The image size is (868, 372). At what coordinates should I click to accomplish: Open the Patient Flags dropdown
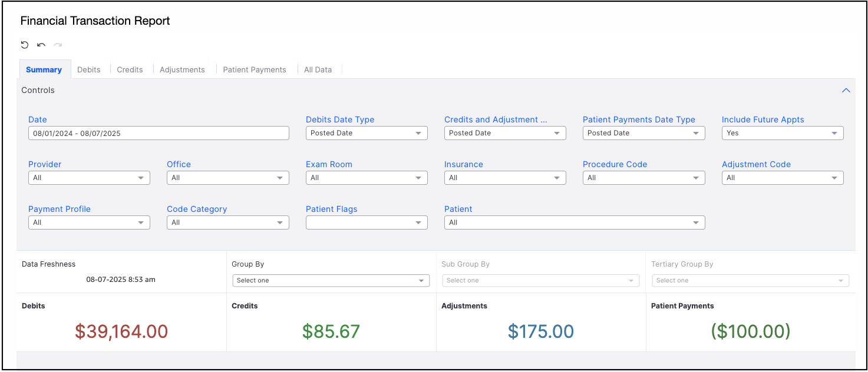coord(367,222)
